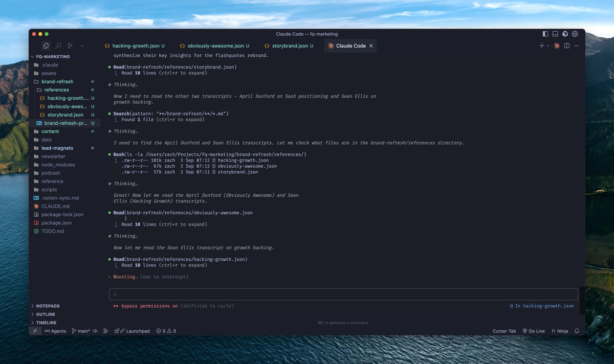Open Agents in status bar
This screenshot has width=614, height=364.
[55, 331]
